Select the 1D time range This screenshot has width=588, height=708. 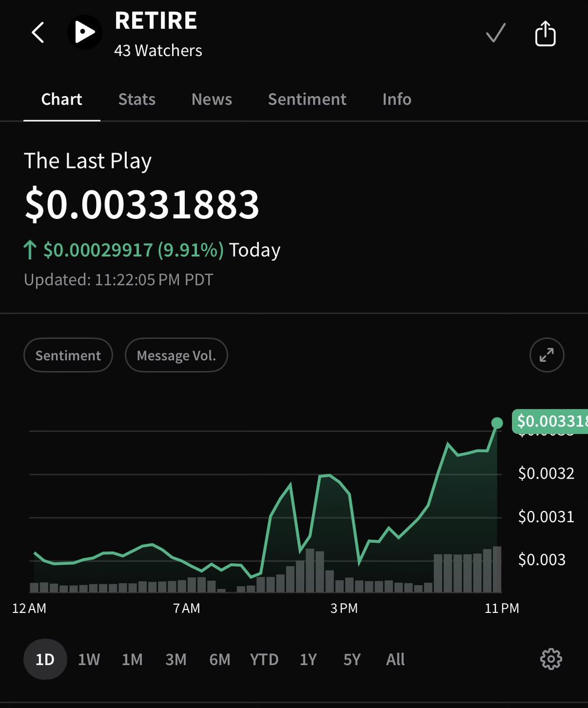(45, 659)
